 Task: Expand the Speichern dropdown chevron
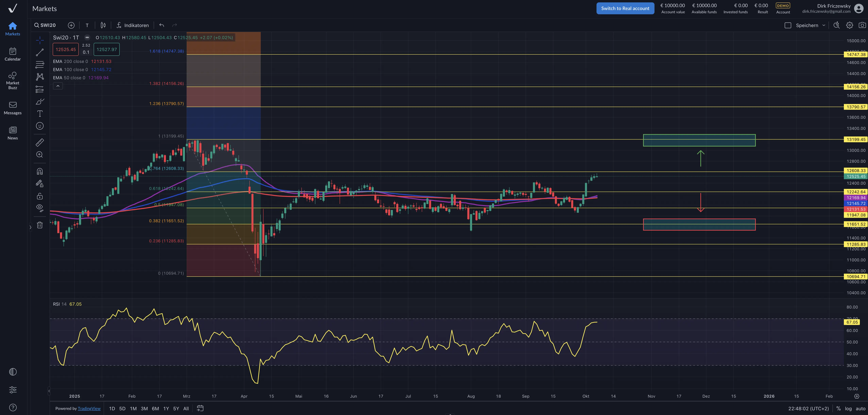(x=824, y=25)
